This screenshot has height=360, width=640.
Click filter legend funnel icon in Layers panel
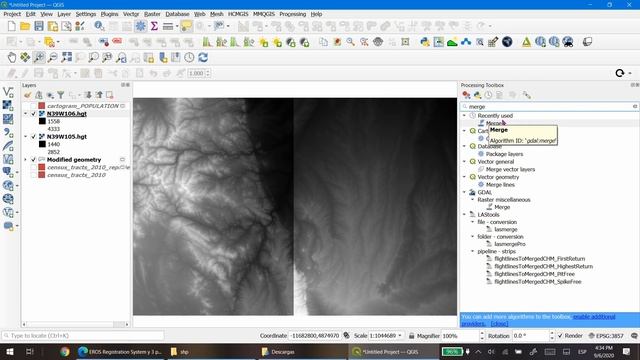(60, 95)
